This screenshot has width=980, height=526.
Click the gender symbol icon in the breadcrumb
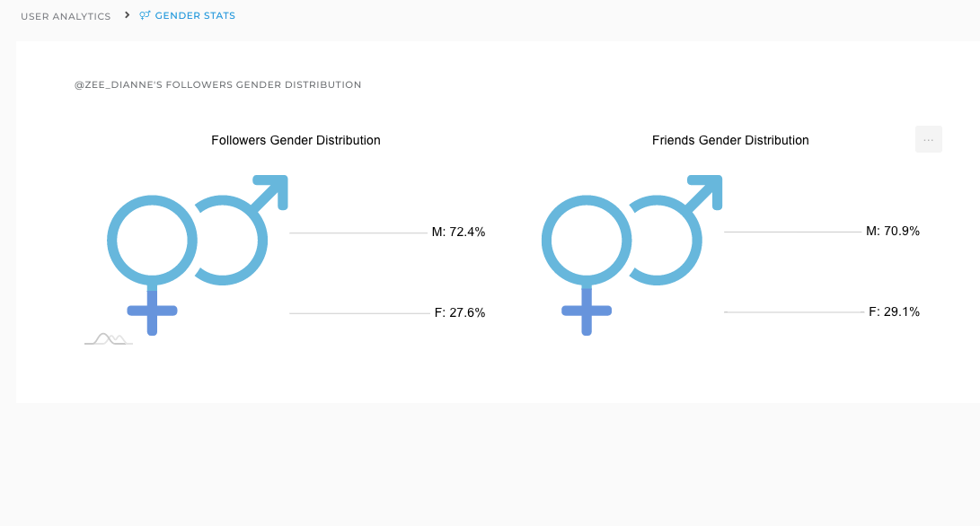145,15
